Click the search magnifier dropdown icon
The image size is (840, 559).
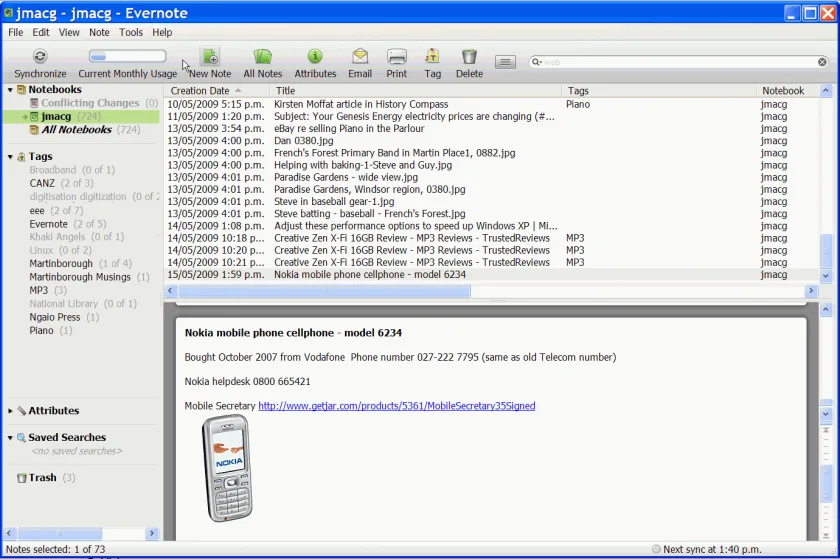536,62
